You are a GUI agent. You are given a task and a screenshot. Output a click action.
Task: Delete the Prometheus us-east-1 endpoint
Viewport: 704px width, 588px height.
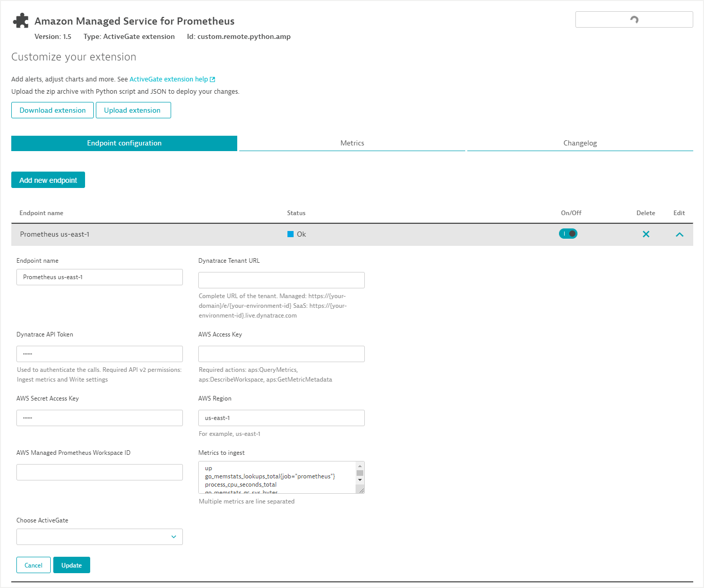[x=646, y=234]
